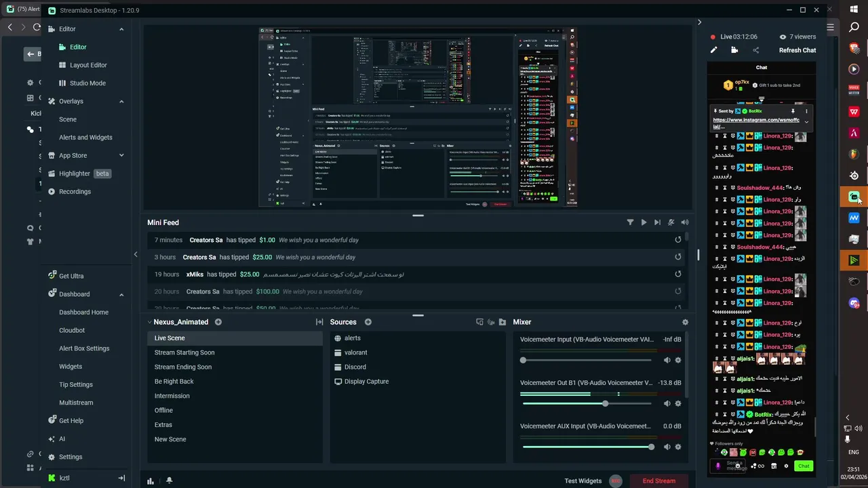
Task: Add a new source with plus icon
Action: [x=368, y=322]
